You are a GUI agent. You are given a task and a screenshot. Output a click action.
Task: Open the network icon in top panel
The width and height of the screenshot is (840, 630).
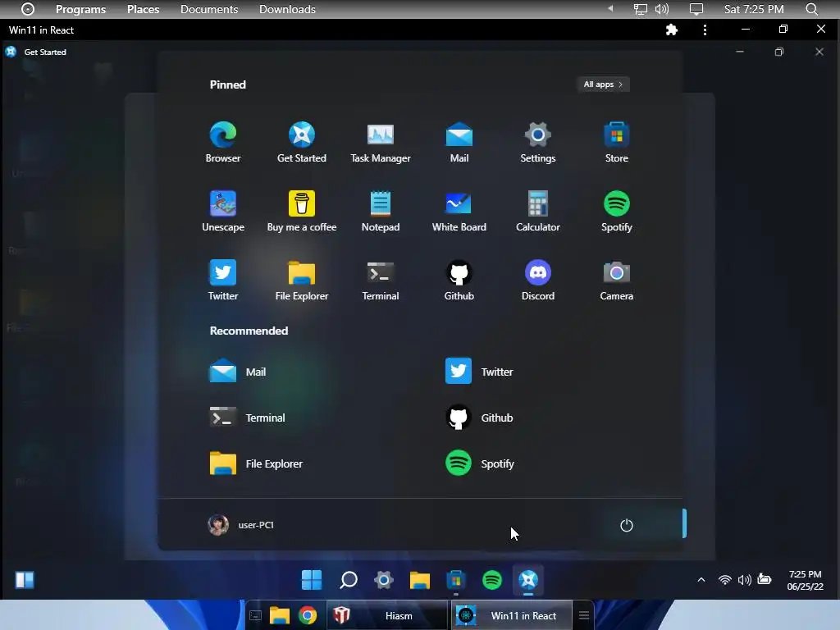coord(640,9)
